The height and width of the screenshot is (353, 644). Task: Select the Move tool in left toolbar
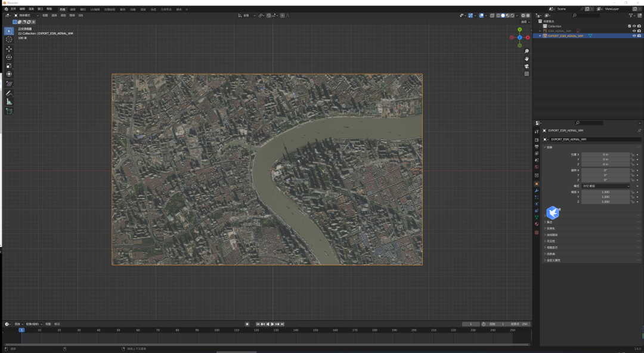click(x=9, y=49)
